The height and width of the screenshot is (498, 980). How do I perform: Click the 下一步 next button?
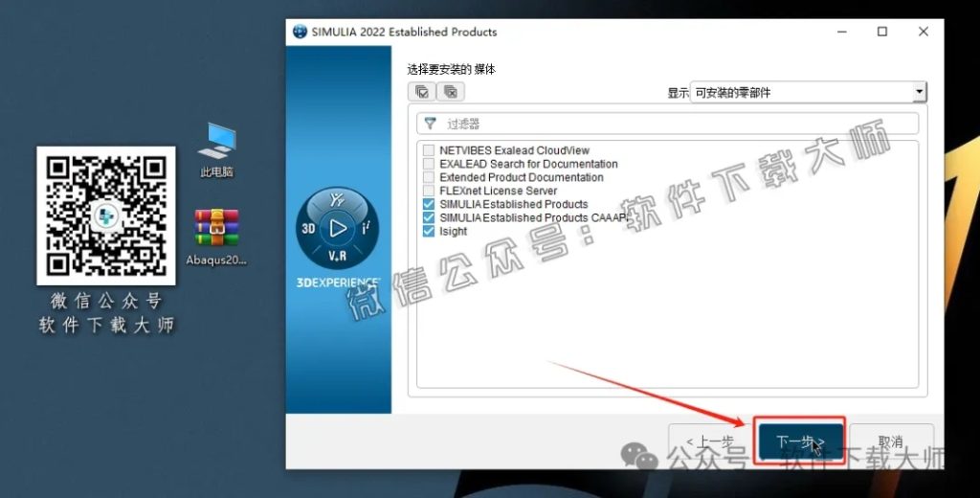point(800,441)
